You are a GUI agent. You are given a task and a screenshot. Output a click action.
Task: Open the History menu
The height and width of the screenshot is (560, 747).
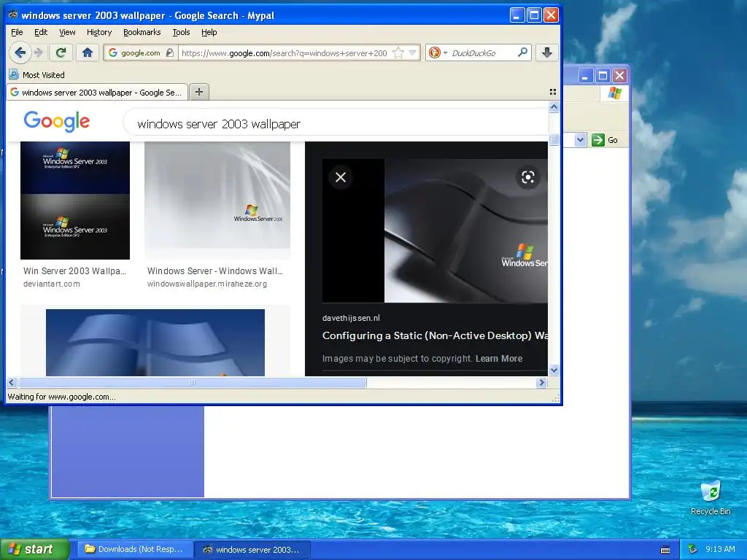[99, 32]
